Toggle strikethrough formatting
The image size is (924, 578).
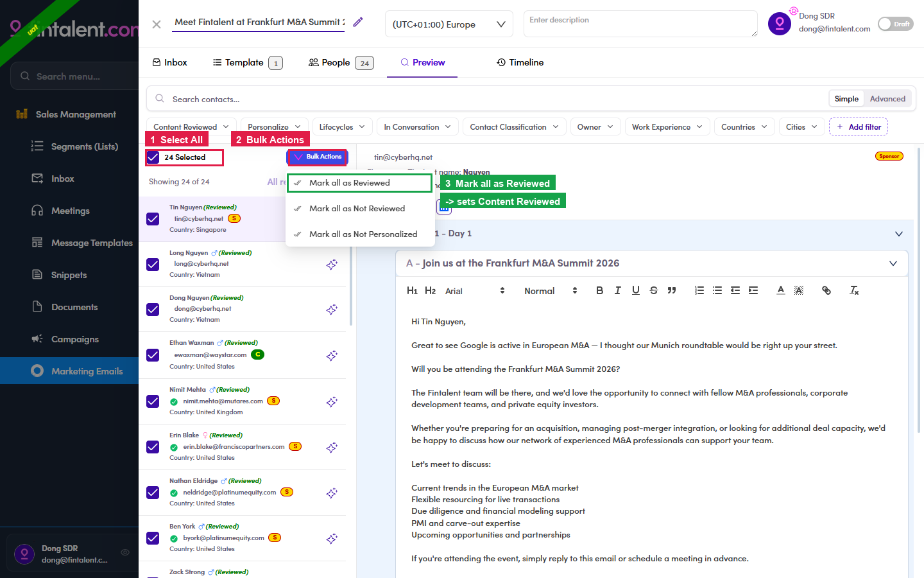(653, 290)
